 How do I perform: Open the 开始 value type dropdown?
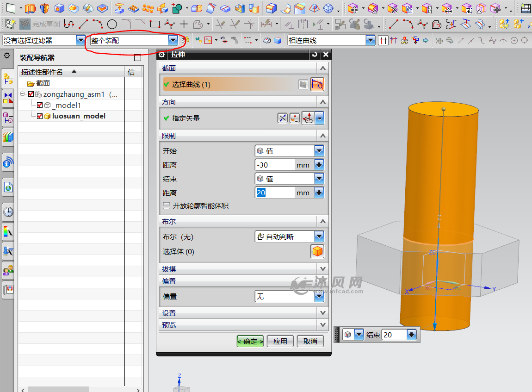(319, 151)
